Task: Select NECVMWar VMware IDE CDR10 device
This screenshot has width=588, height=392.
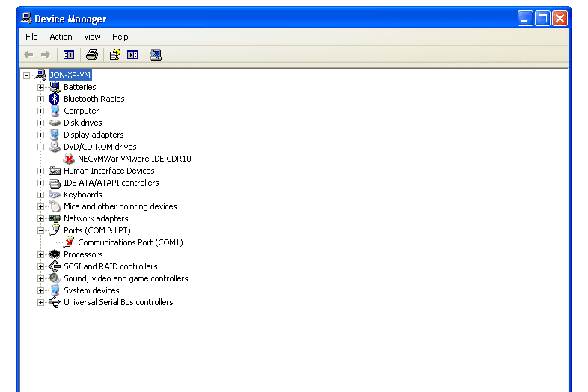Action: (x=135, y=159)
